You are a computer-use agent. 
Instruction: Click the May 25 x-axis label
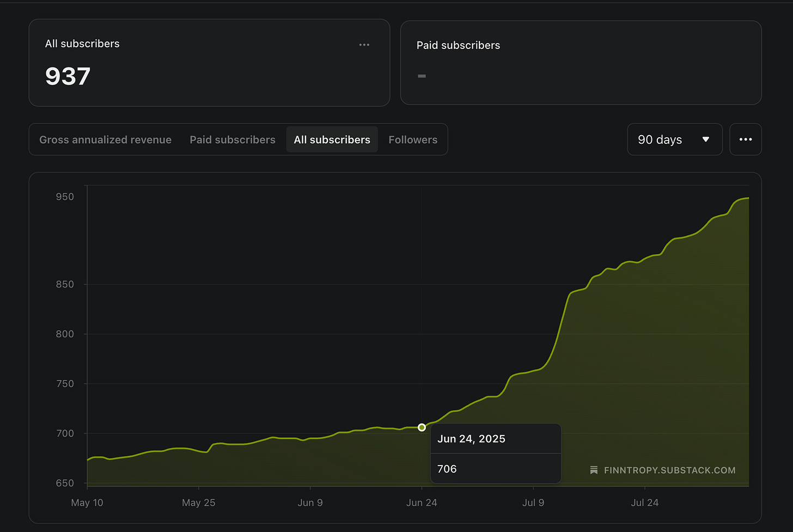[199, 503]
